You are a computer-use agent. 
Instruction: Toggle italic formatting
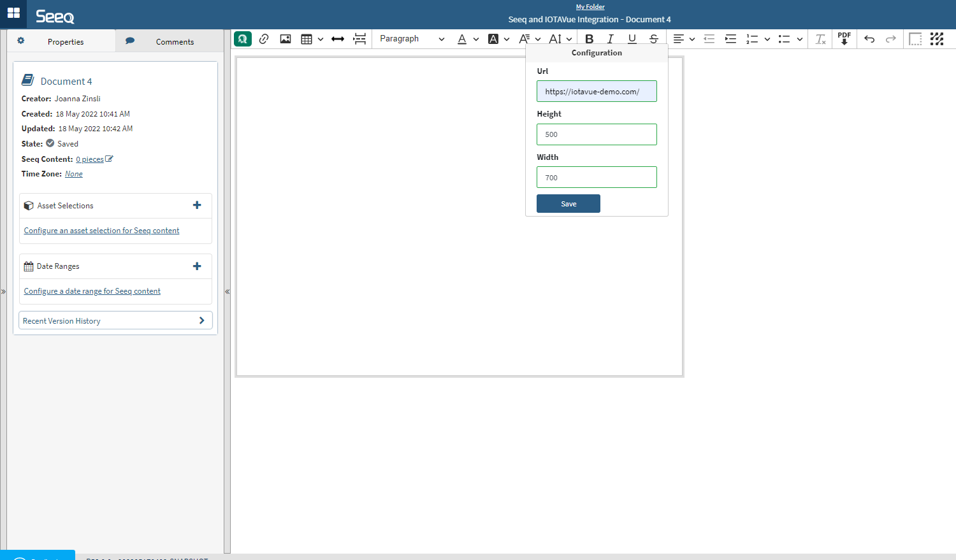pyautogui.click(x=610, y=39)
